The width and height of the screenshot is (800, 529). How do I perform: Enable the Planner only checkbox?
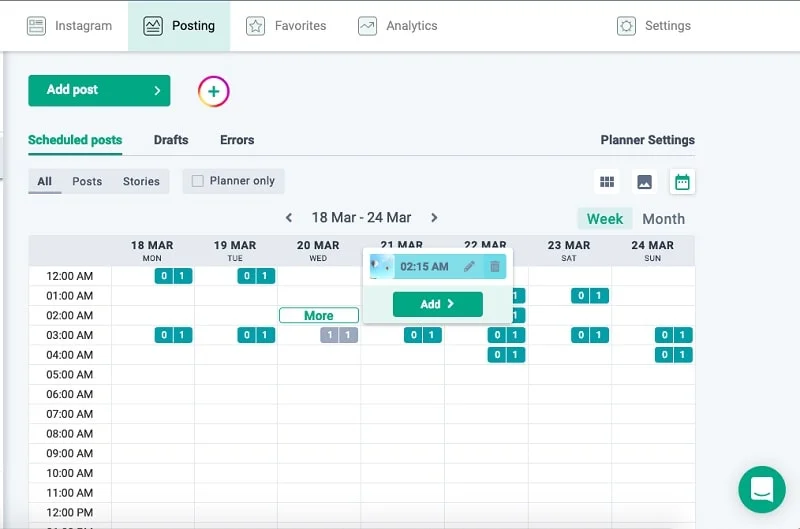(198, 181)
